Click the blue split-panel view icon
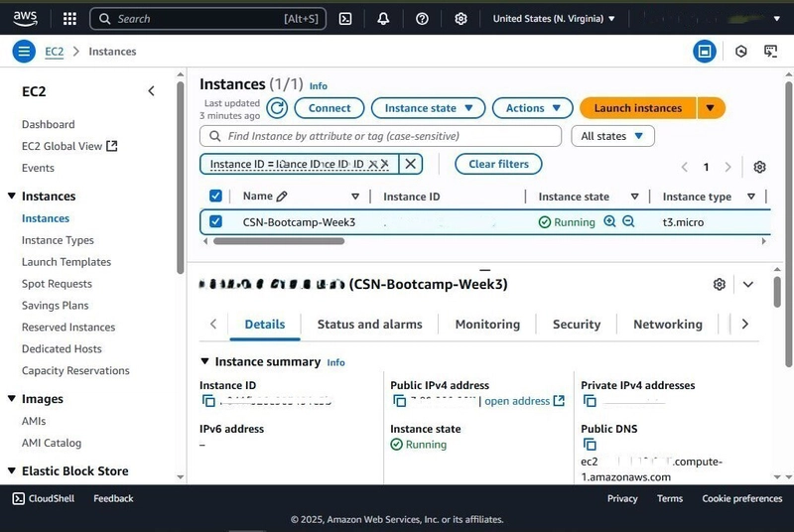 [x=705, y=52]
